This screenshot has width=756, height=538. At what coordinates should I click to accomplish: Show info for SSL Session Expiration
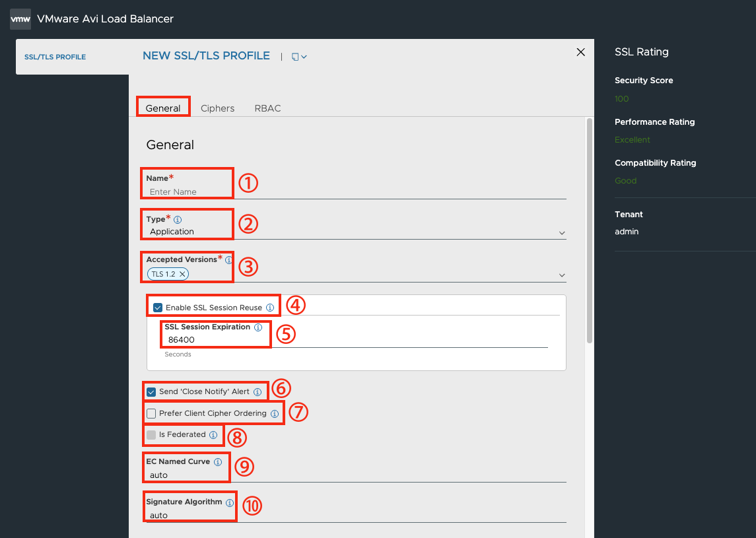pos(258,327)
